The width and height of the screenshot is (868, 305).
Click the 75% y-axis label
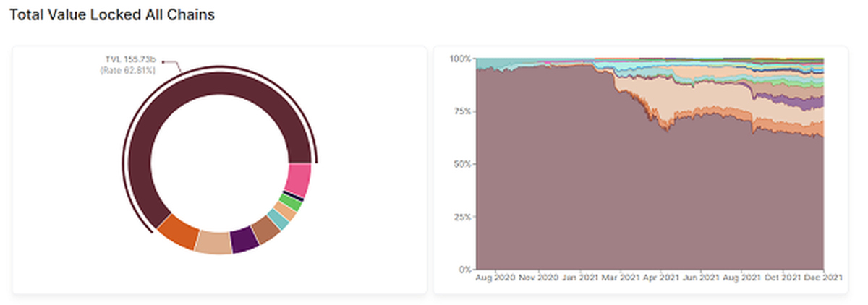pos(460,111)
